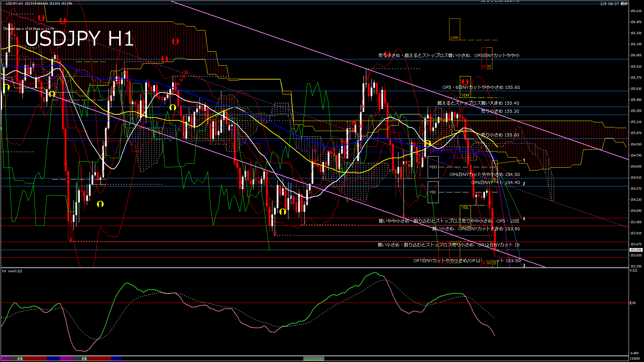Click annotation 売り小さめ 155.00
The height and width of the screenshot is (362, 644).
[500, 135]
